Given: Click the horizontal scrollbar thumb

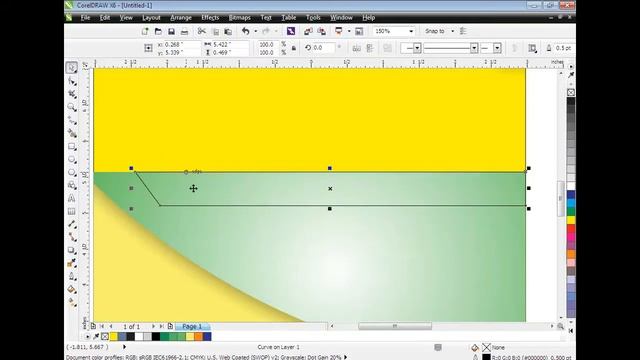Looking at the screenshot, I should click(x=395, y=326).
